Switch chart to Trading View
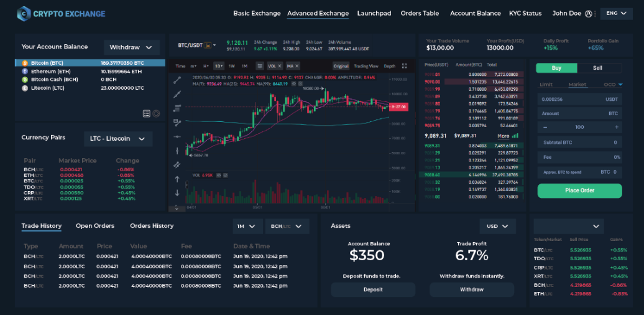Viewport: 644px width, 315px height. click(366, 66)
